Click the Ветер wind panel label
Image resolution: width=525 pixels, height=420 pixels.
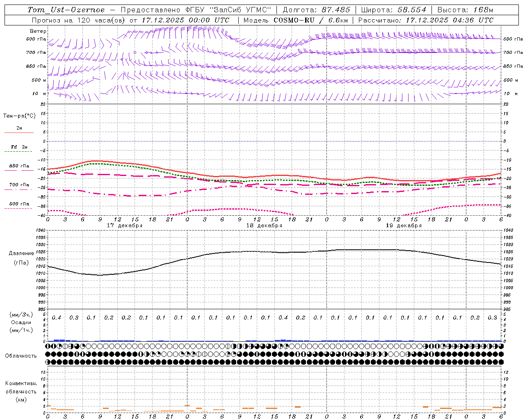click(38, 31)
